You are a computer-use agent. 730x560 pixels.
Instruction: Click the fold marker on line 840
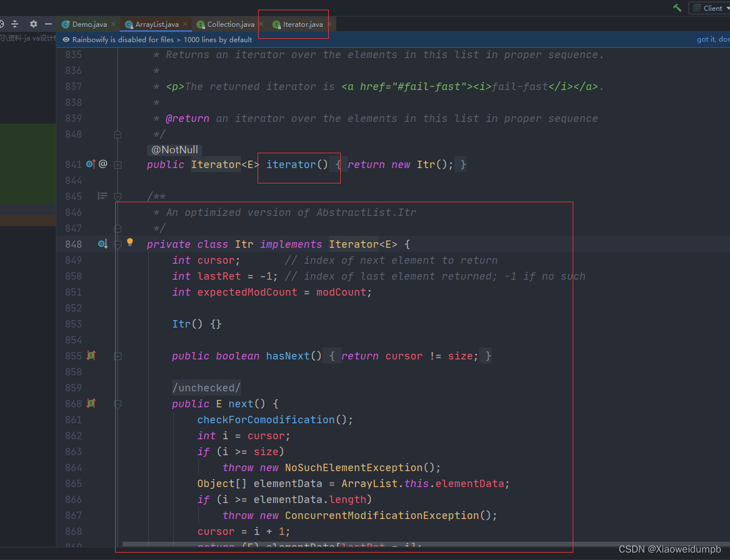pyautogui.click(x=117, y=135)
